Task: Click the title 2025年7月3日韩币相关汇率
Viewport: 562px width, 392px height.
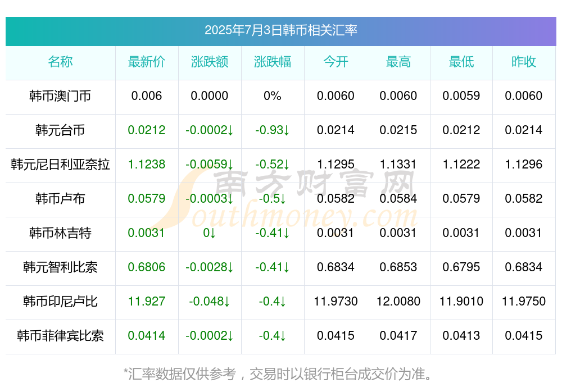Action: point(280,30)
